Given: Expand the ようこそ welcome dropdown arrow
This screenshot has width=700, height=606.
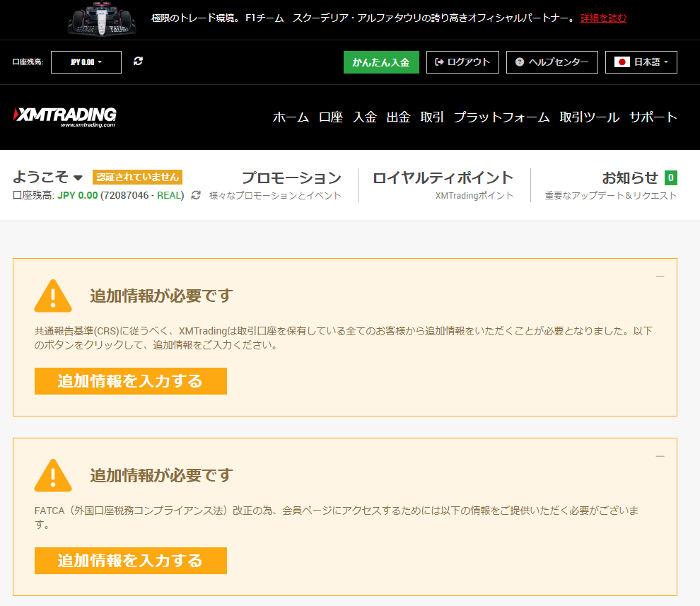Looking at the screenshot, I should point(78,177).
